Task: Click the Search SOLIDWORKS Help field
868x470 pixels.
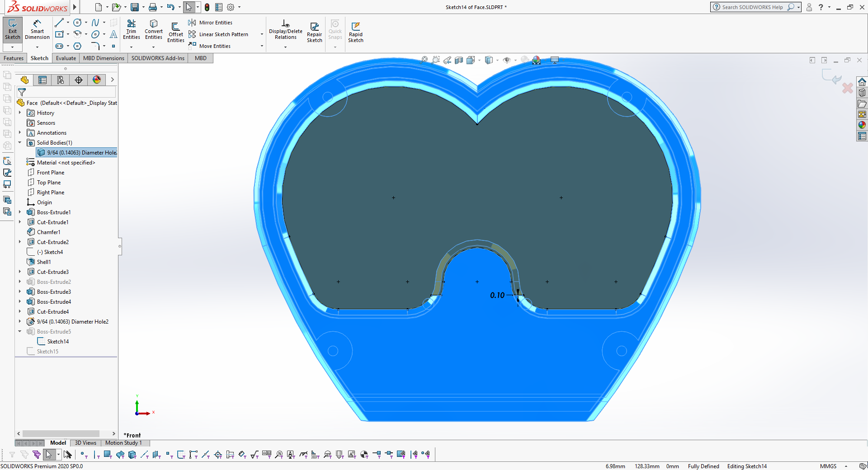Action: (x=752, y=7)
